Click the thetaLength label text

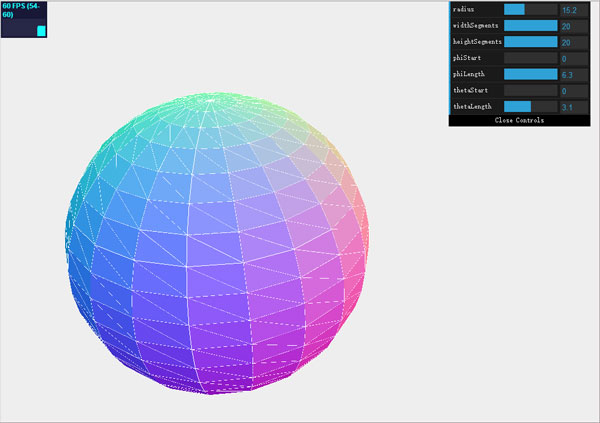tap(472, 106)
